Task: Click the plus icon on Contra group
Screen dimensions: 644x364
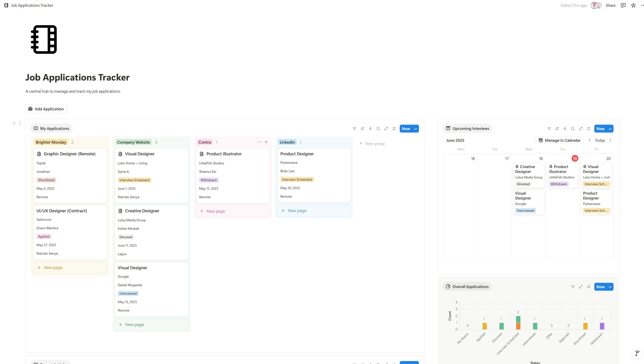Action: click(x=266, y=142)
